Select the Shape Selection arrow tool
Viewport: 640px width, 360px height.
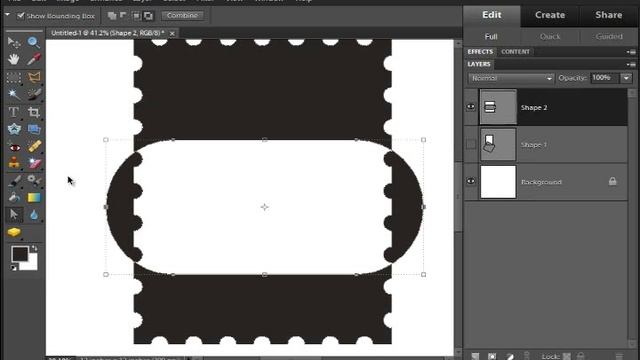pyautogui.click(x=14, y=214)
